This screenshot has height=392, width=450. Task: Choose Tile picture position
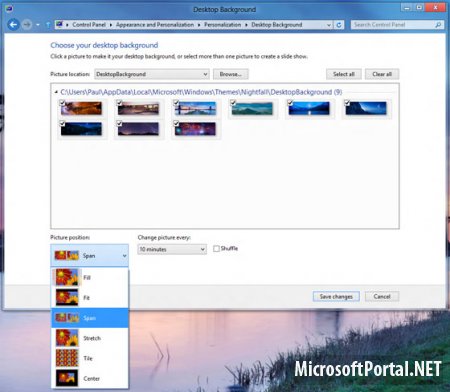89,358
